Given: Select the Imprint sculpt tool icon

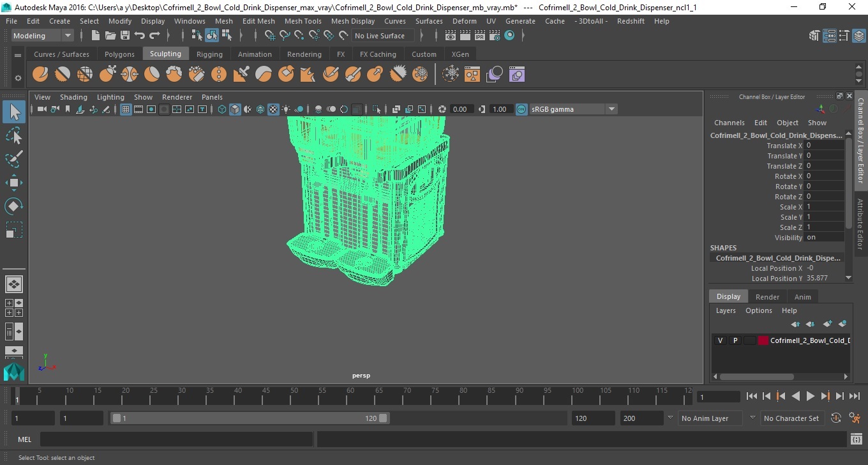Looking at the screenshot, I should click(x=241, y=75).
